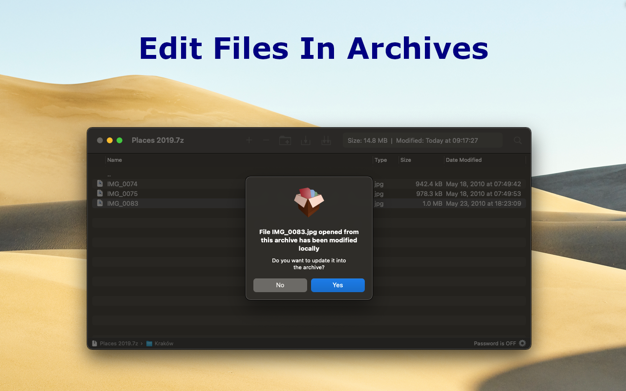Click the archive icon in path bar
626x391 pixels.
tap(95, 343)
